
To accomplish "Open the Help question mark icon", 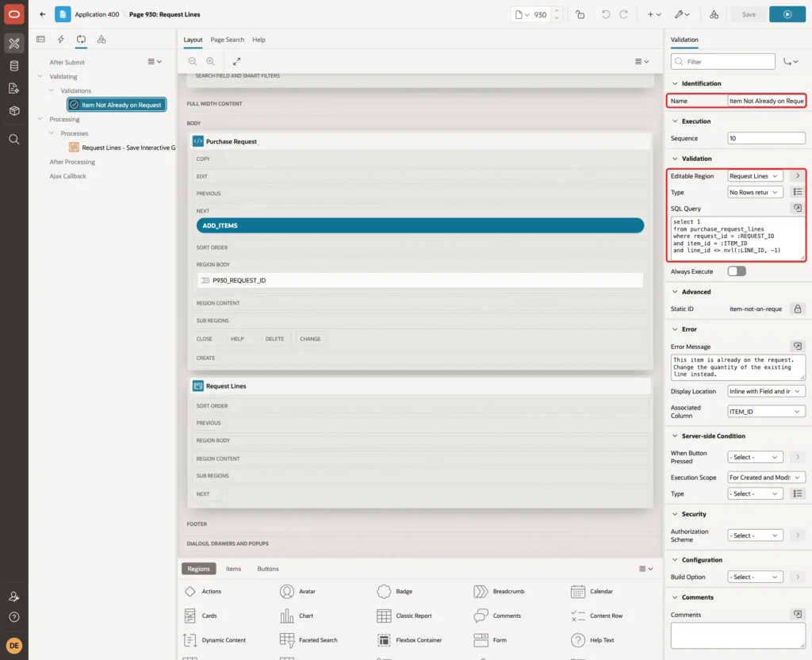I will pyautogui.click(x=14, y=617).
